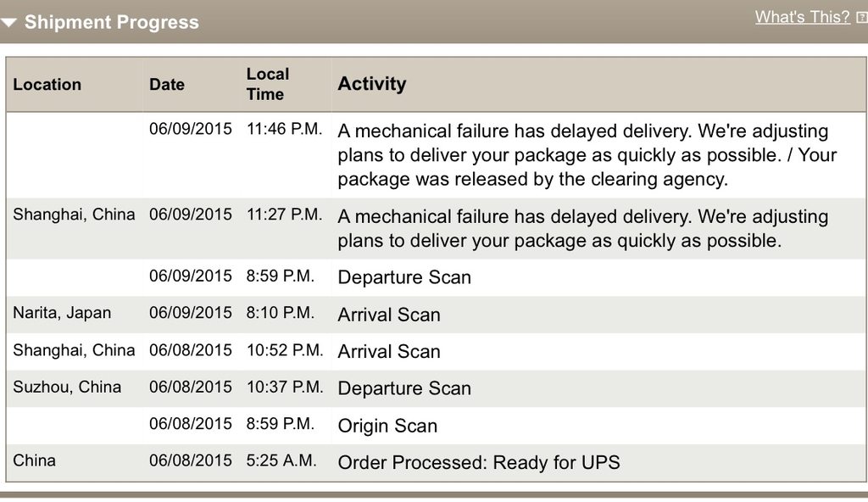Click the Local Time column header
This screenshot has height=502, width=868.
pos(268,84)
